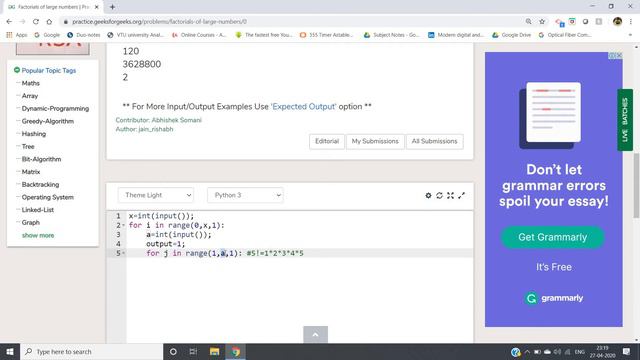This screenshot has height=360, width=640.
Task: Click show more topic tags
Action: point(38,236)
